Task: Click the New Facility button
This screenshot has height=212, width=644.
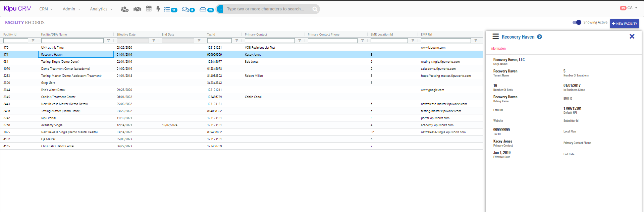Action: click(624, 23)
